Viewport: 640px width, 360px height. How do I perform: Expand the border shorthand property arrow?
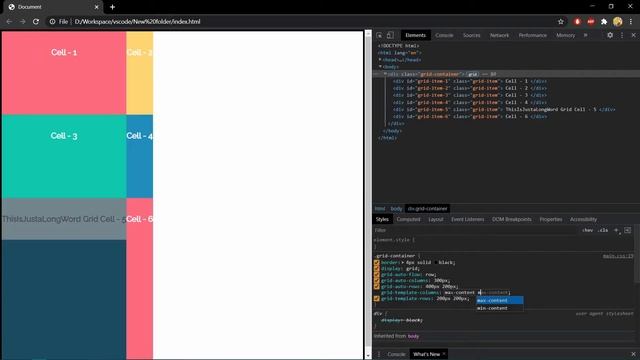403,262
